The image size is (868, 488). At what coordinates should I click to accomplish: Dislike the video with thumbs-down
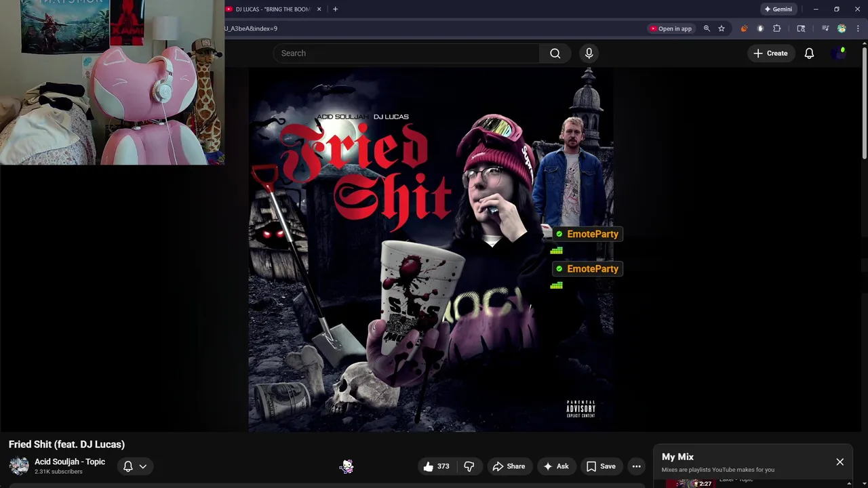click(x=469, y=466)
